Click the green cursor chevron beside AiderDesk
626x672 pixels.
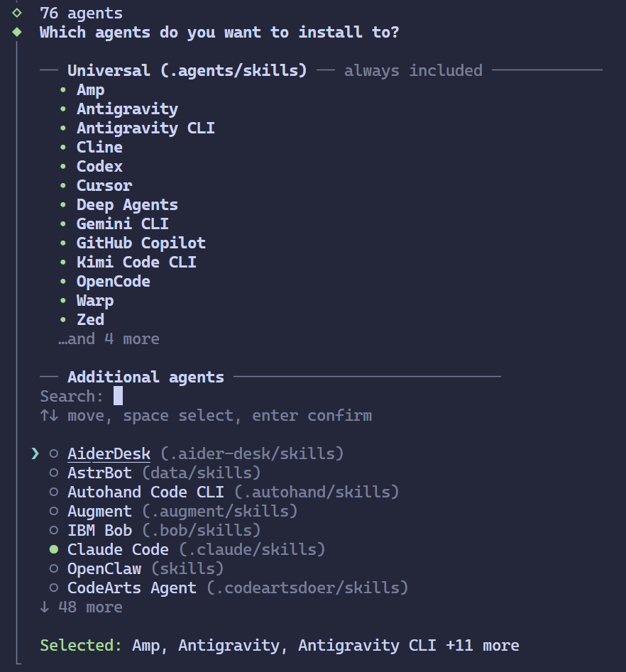coord(35,453)
